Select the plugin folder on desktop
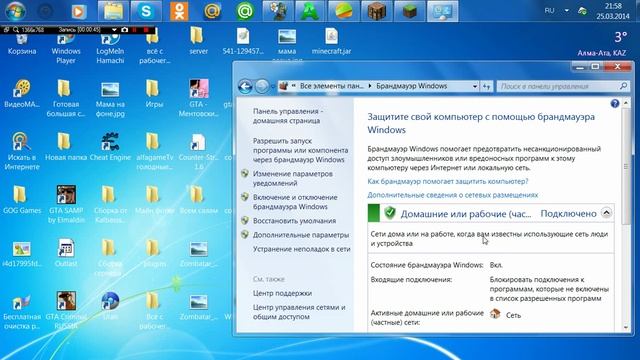 [154, 253]
